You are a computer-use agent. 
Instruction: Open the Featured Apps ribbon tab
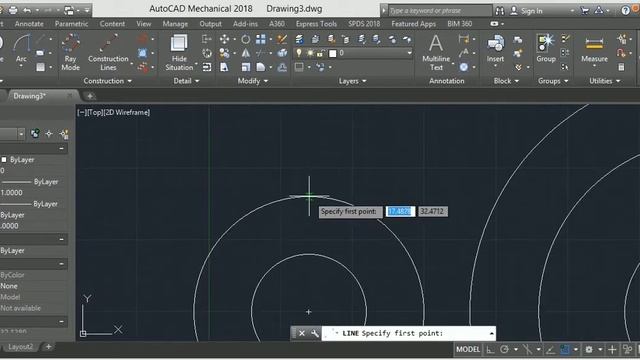[413, 24]
